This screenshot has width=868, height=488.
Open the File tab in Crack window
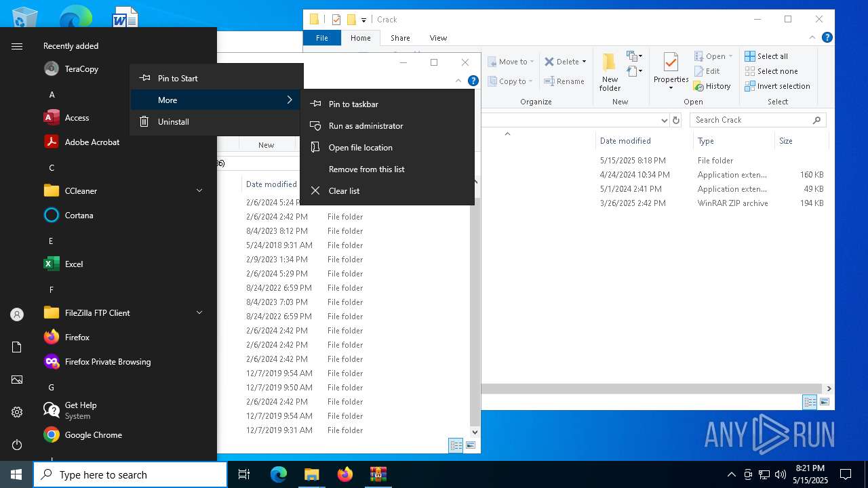point(322,38)
